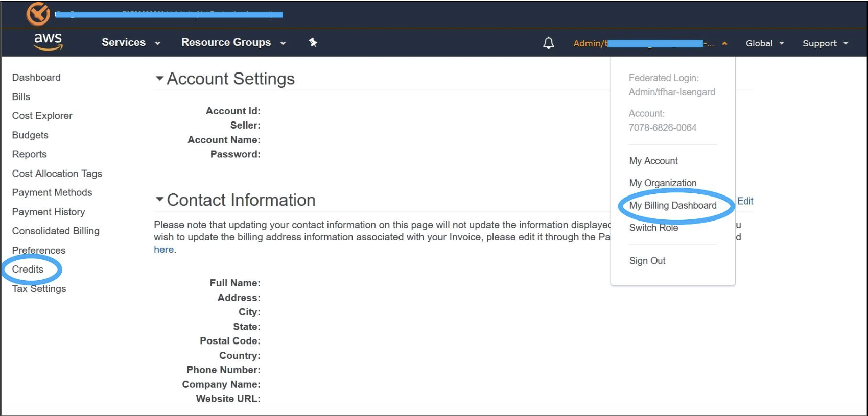
Task: Open the Support menu
Action: (x=825, y=43)
